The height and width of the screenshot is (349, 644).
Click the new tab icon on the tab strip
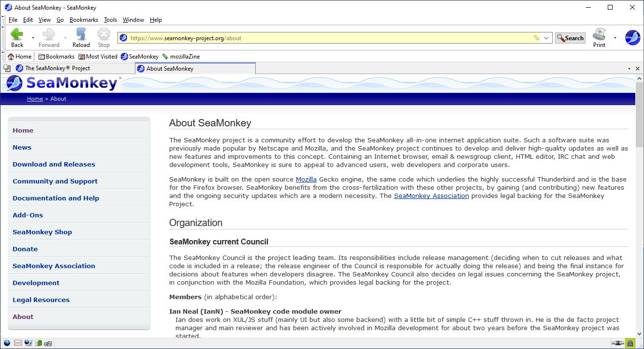tap(7, 68)
